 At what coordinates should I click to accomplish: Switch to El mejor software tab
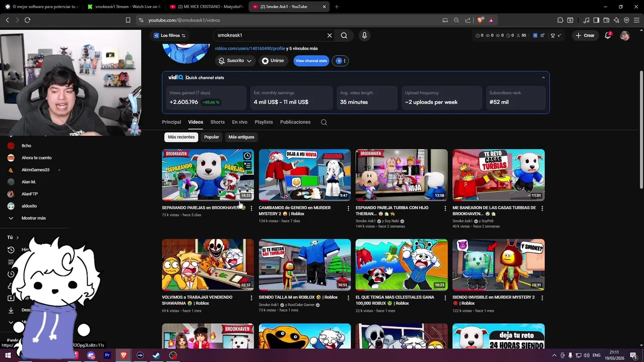(41, 7)
